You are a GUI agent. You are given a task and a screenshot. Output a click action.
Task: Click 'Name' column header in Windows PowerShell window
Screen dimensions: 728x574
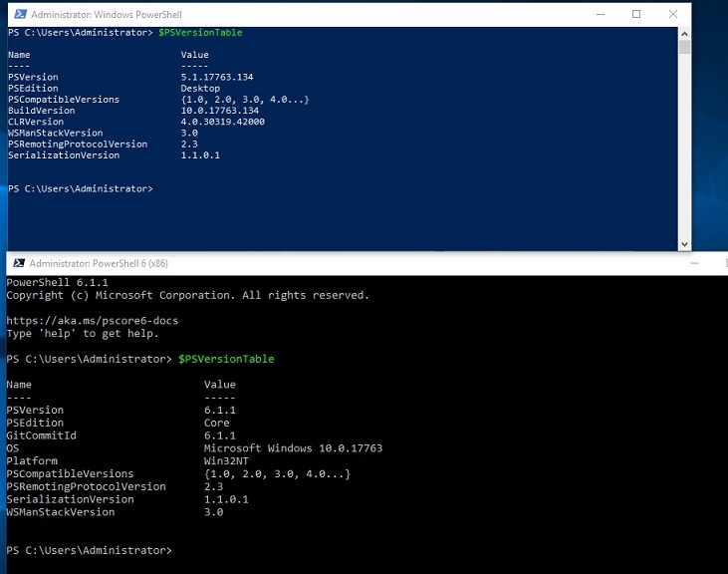(x=19, y=55)
